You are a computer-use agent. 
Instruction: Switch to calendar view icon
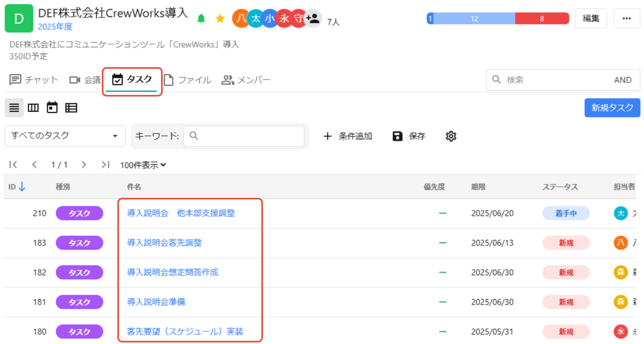(x=52, y=108)
